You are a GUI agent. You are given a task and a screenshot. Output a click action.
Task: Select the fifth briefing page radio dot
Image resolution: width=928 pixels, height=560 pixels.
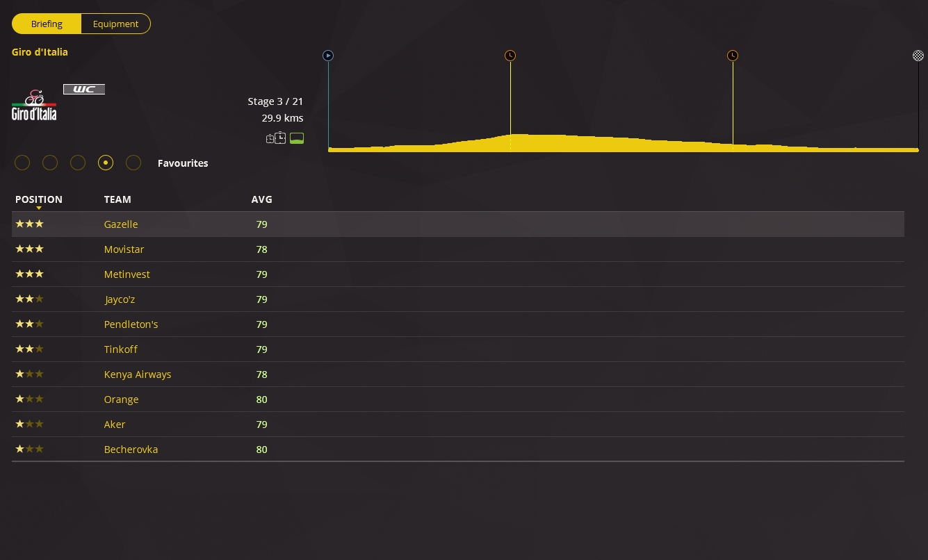[133, 163]
